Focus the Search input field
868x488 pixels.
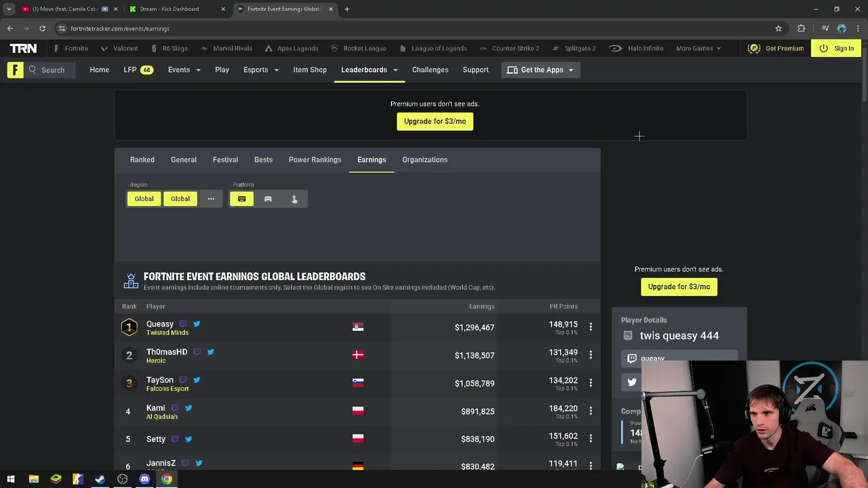[53, 70]
